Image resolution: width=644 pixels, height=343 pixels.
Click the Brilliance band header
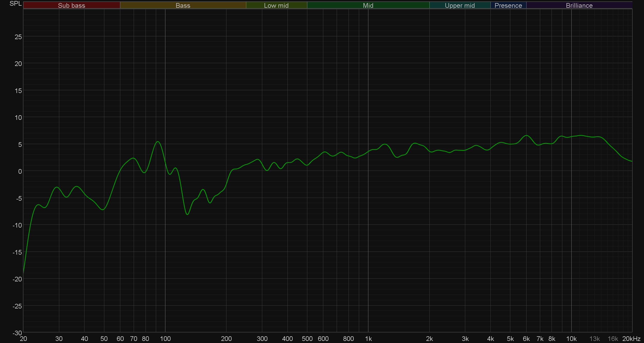(579, 5)
